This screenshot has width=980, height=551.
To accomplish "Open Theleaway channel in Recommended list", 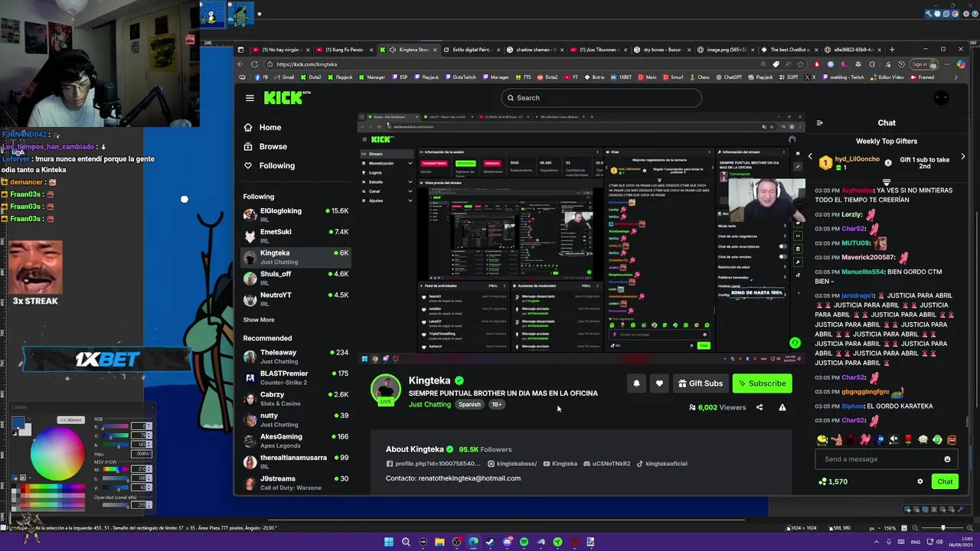I will click(296, 357).
